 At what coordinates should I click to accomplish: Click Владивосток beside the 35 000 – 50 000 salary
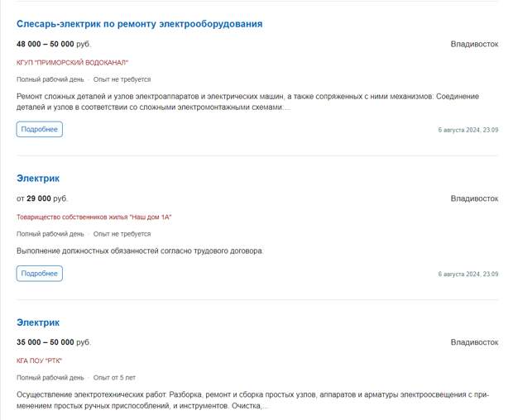[474, 342]
